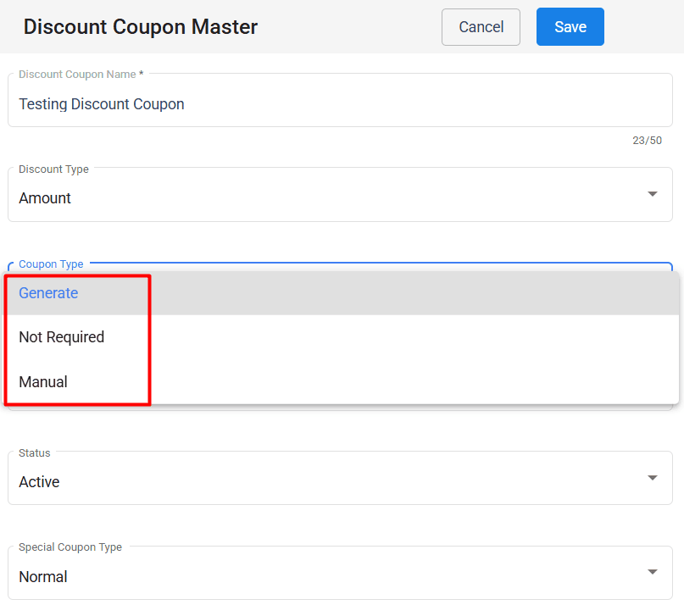Click the Status field label
This screenshot has height=616, width=684.
click(35, 453)
